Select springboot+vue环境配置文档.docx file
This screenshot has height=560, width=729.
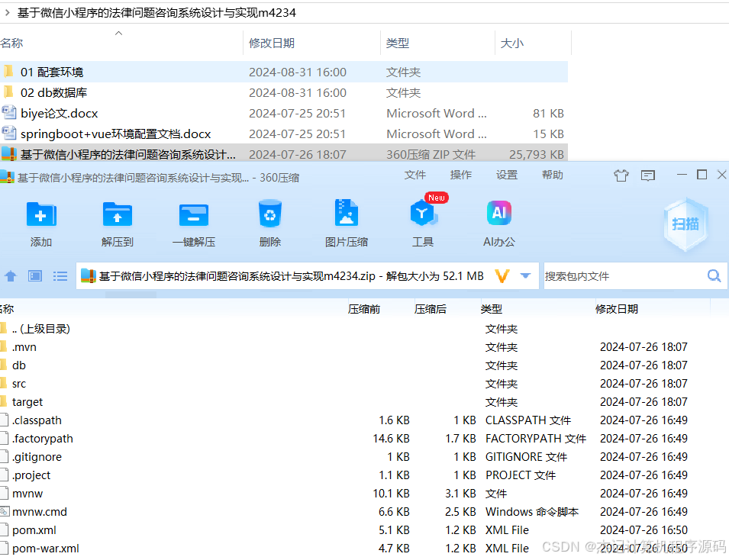click(x=284, y=134)
